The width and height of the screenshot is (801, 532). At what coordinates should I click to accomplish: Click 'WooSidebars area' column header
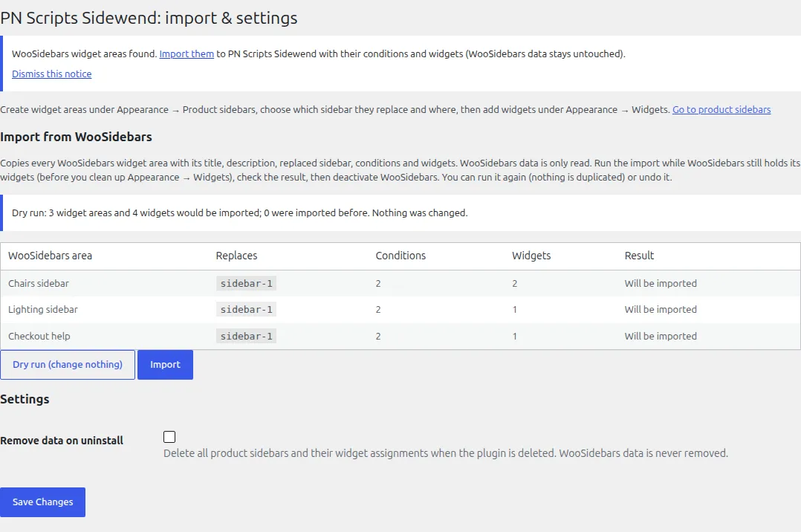[50, 256]
